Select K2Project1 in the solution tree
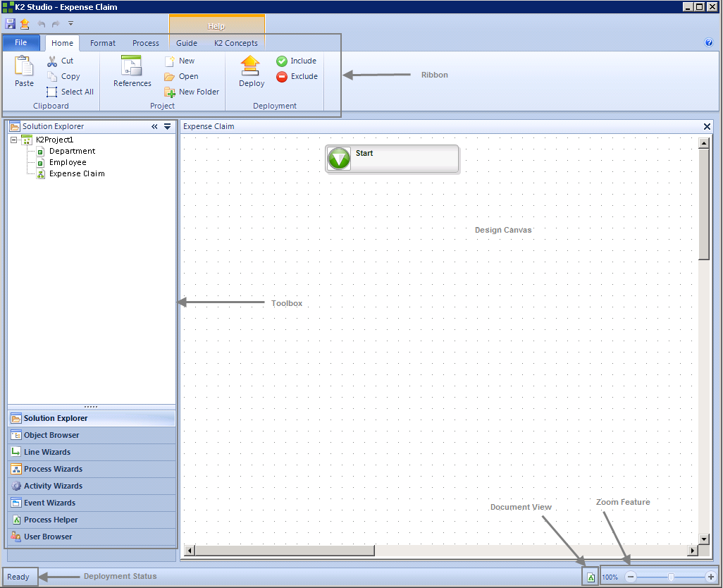Screen dimensions: 723x588 (54, 140)
